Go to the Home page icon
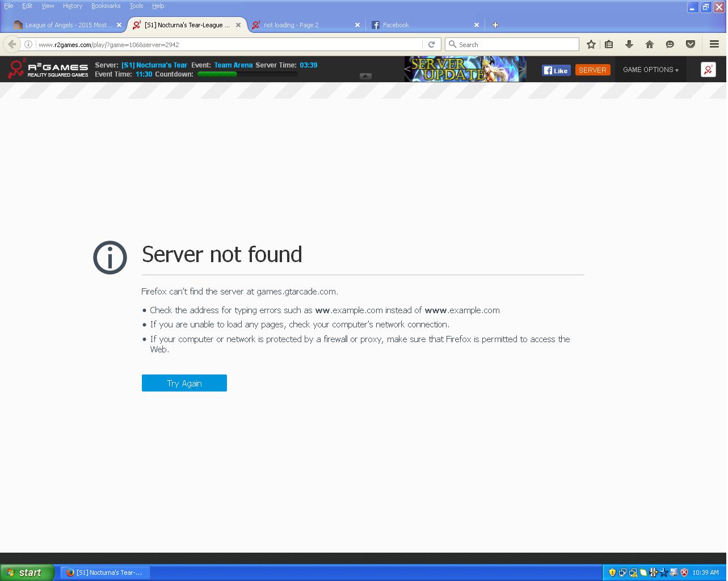Image resolution: width=728 pixels, height=581 pixels. (649, 44)
